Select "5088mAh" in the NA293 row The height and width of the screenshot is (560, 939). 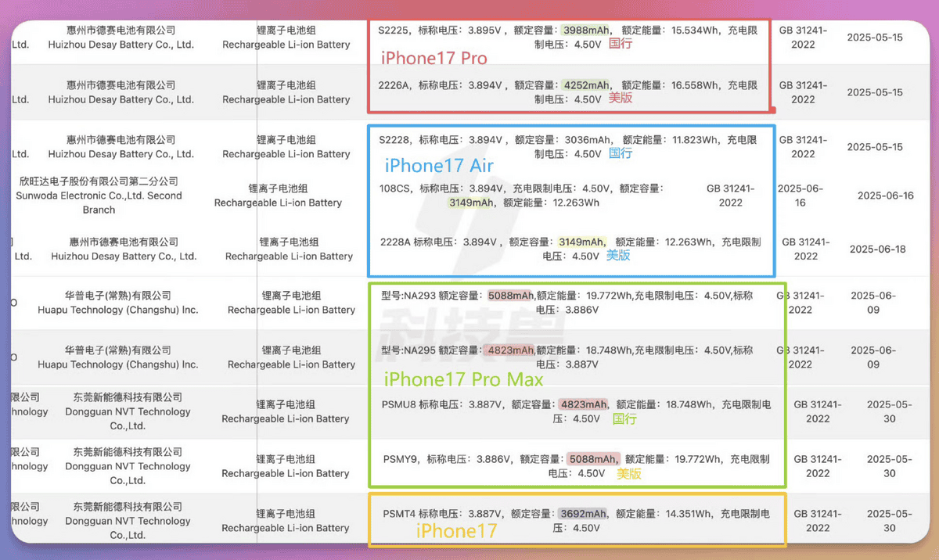(x=511, y=296)
